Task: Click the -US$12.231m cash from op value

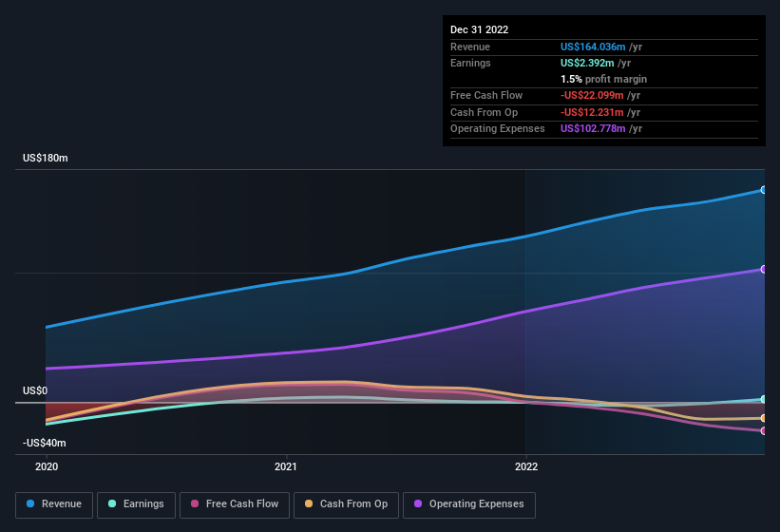Action: [x=592, y=112]
